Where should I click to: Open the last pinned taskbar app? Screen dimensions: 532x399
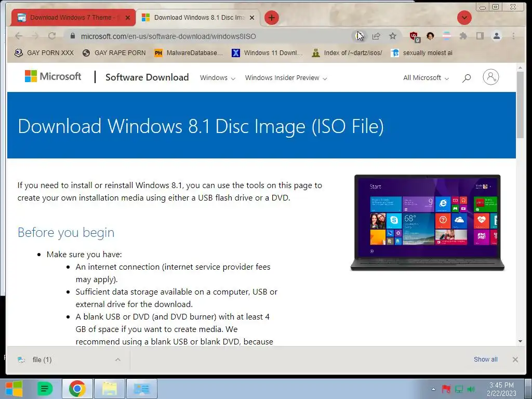click(x=141, y=389)
